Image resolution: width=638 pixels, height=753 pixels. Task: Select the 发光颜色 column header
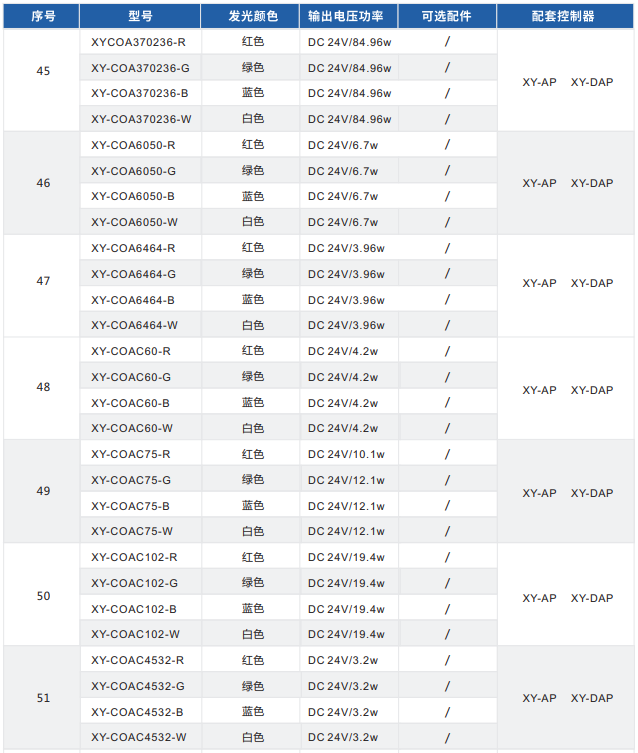(x=253, y=17)
